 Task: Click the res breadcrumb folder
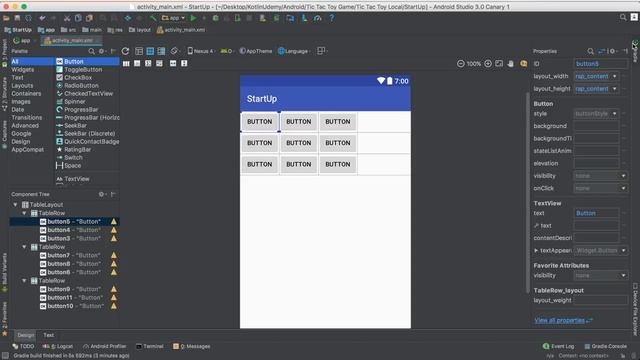[115, 30]
